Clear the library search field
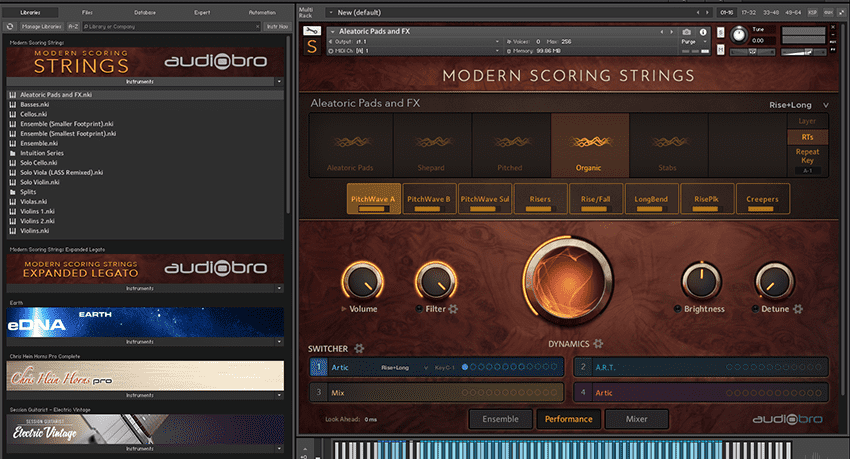This screenshot has width=850, height=459. click(x=257, y=26)
